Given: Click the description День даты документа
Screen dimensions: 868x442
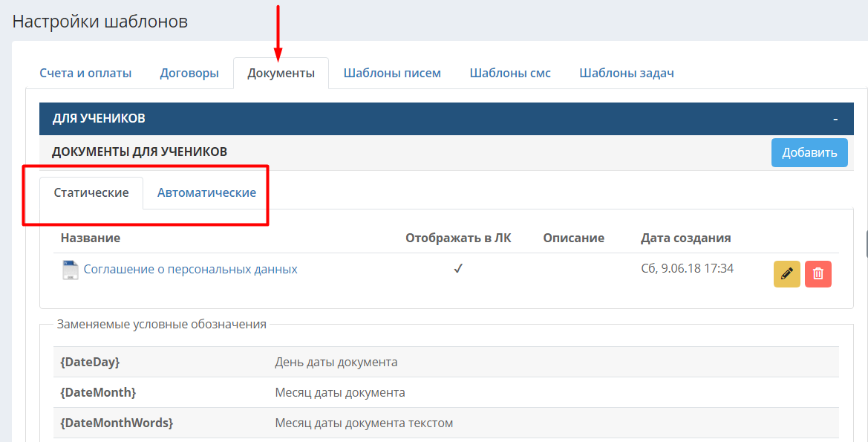Looking at the screenshot, I should pyautogui.click(x=336, y=363).
